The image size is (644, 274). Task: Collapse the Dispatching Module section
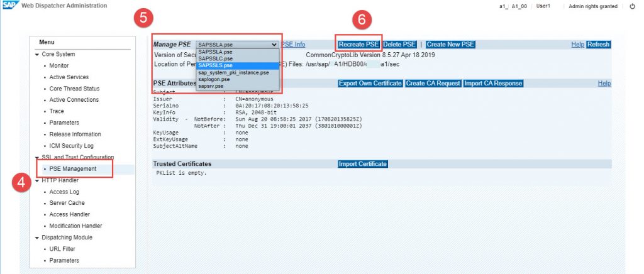(37, 238)
